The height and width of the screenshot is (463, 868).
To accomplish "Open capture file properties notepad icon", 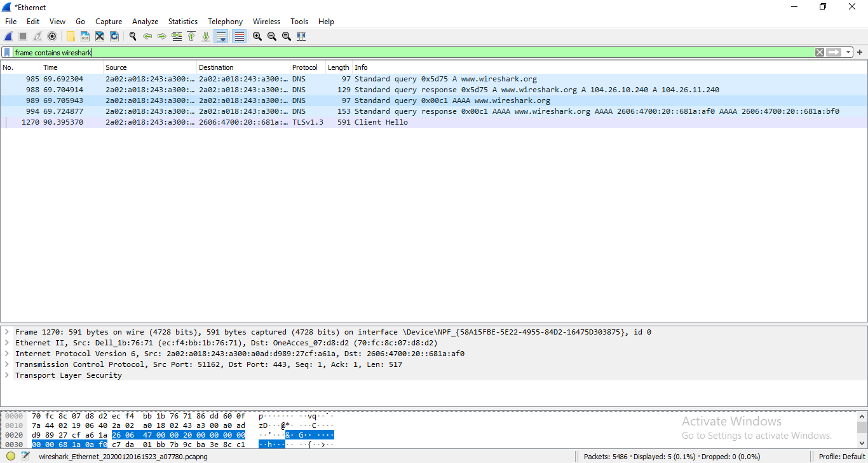I will (25, 456).
